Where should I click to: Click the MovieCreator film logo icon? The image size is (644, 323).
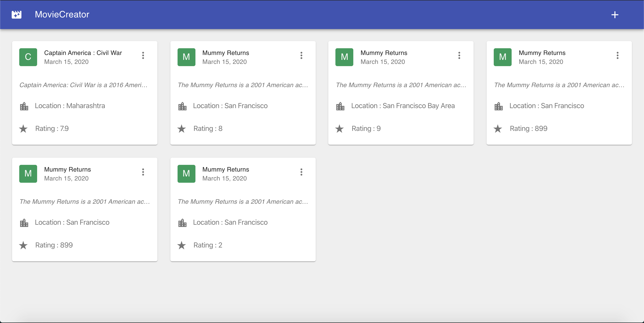point(17,15)
